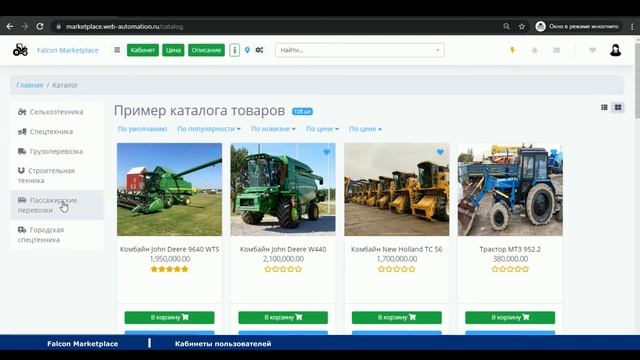Open New Holland TC 56 product image

[x=396, y=189]
